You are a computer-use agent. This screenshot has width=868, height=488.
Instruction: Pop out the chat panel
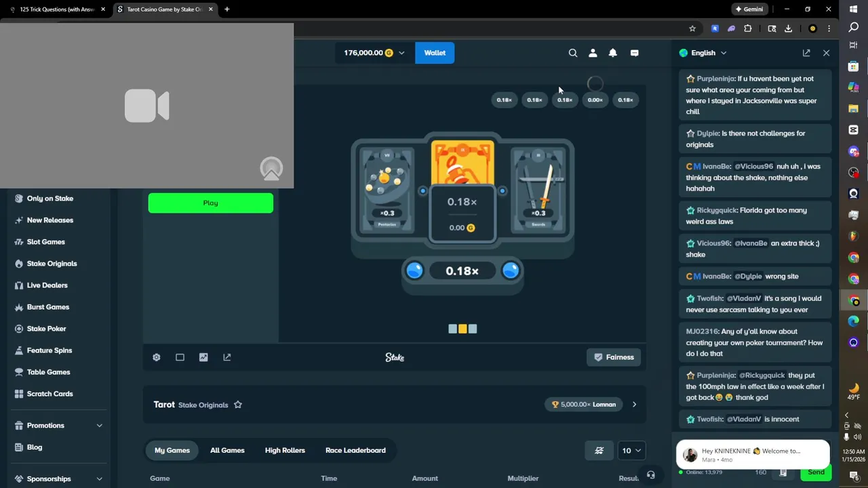point(806,53)
